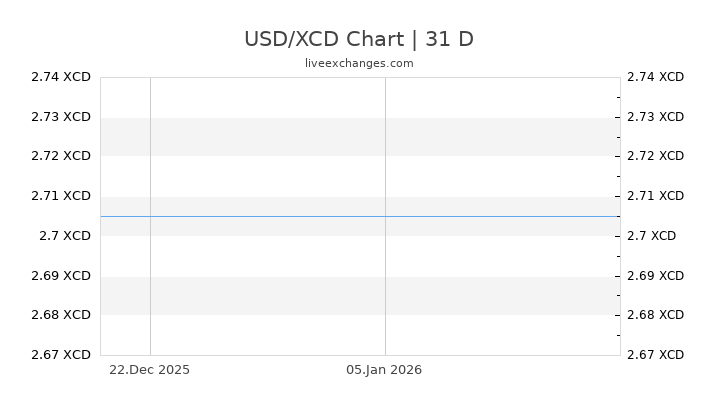Pick the left axis 2.71 XCD label

tap(62, 196)
